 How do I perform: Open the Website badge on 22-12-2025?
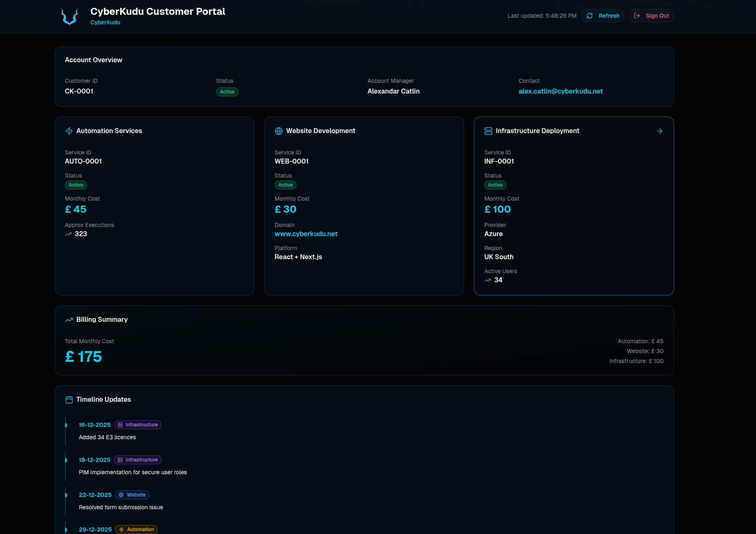pos(132,495)
